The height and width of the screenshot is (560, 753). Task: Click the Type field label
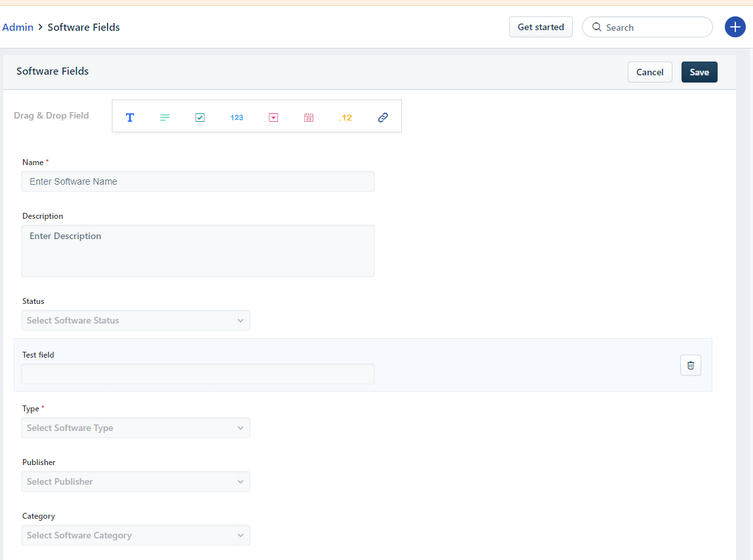[x=31, y=409]
